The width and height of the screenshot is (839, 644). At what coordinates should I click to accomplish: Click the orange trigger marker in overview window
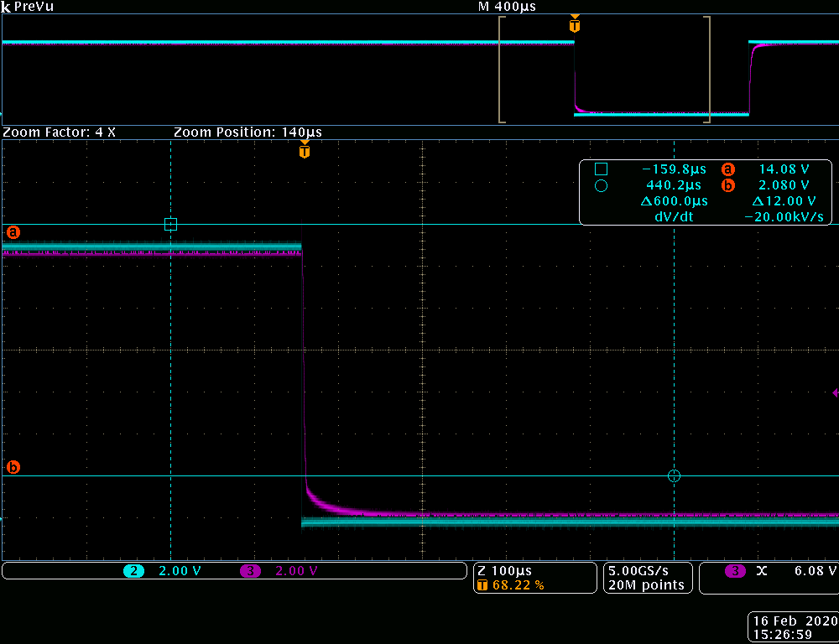(574, 25)
